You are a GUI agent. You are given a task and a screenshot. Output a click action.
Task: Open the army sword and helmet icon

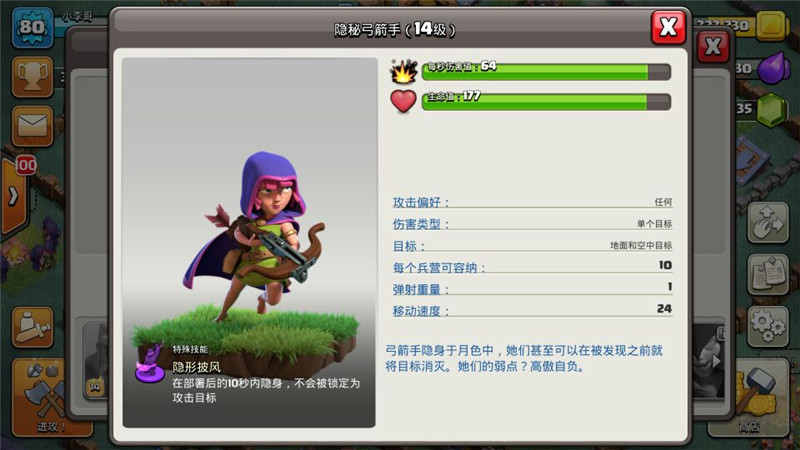32,328
